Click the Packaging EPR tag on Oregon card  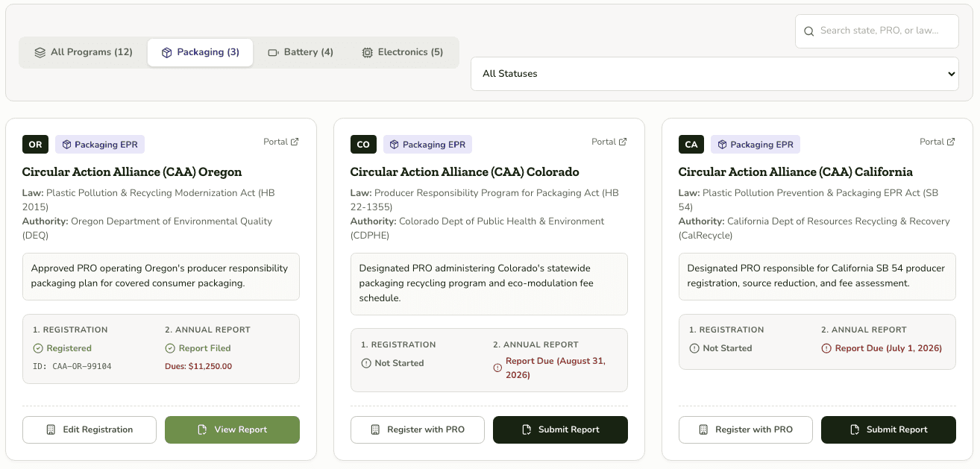(100, 145)
